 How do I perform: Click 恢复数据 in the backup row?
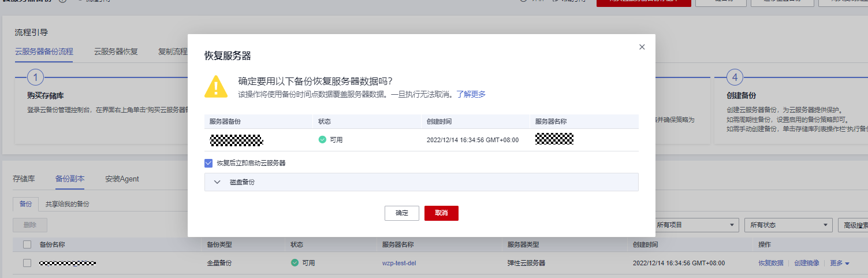771,263
